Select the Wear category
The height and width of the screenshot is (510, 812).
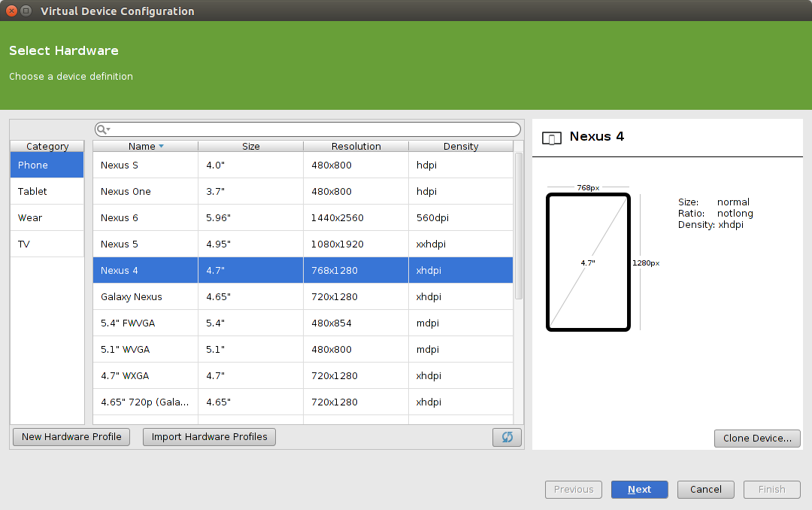pos(47,217)
